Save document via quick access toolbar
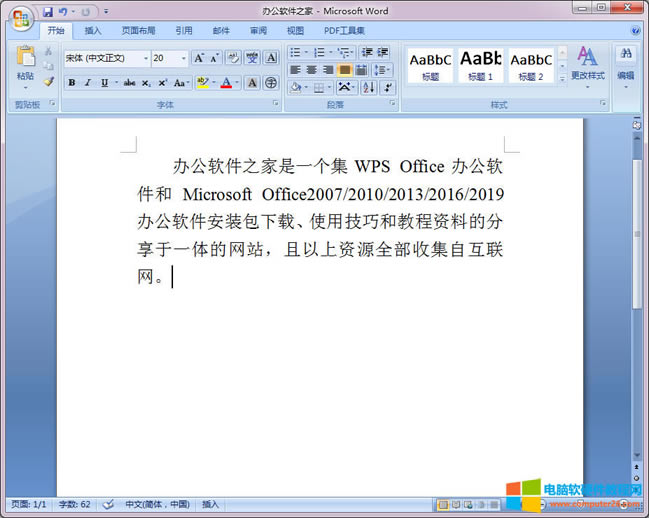649x518 pixels. tap(47, 12)
